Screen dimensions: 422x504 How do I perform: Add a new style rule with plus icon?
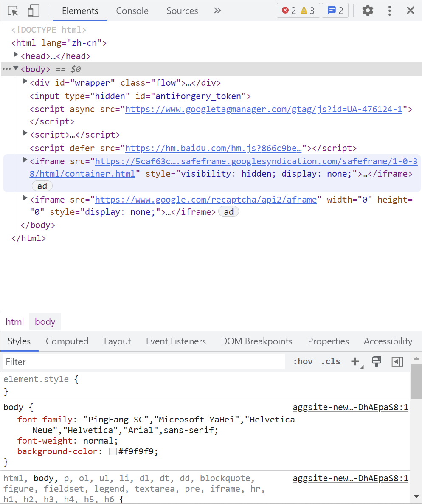tap(355, 361)
